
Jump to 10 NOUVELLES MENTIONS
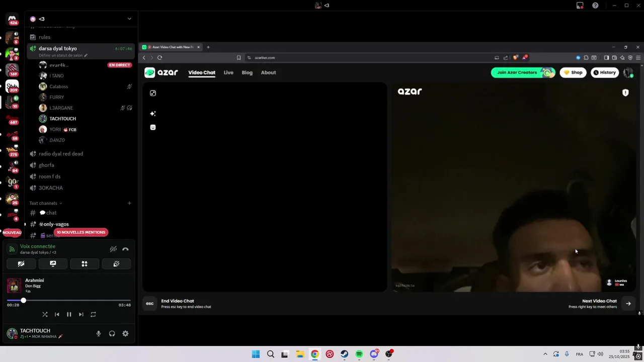pyautogui.click(x=81, y=232)
